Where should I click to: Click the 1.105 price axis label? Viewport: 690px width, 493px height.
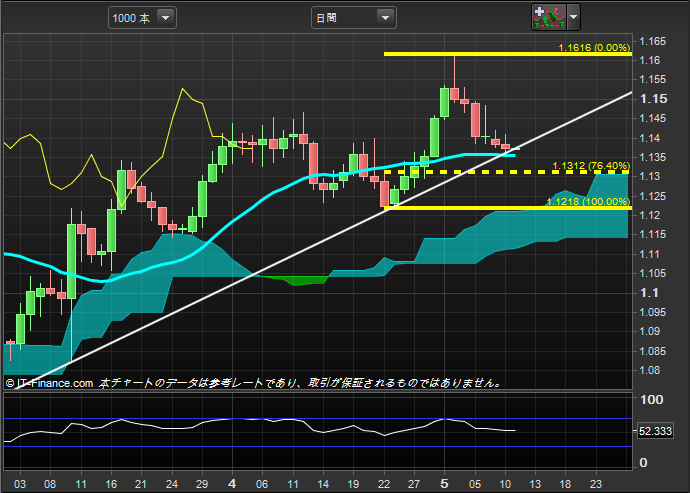tap(653, 273)
